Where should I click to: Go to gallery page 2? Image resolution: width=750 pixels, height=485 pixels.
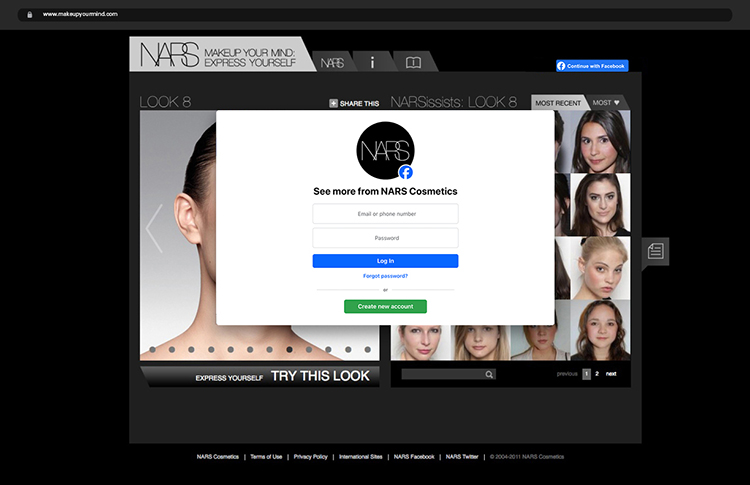pos(597,373)
